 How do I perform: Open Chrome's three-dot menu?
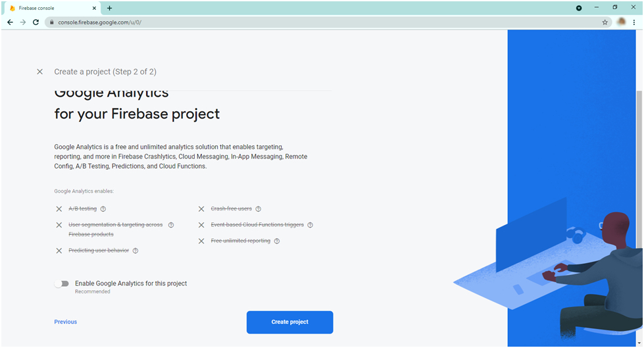point(634,22)
